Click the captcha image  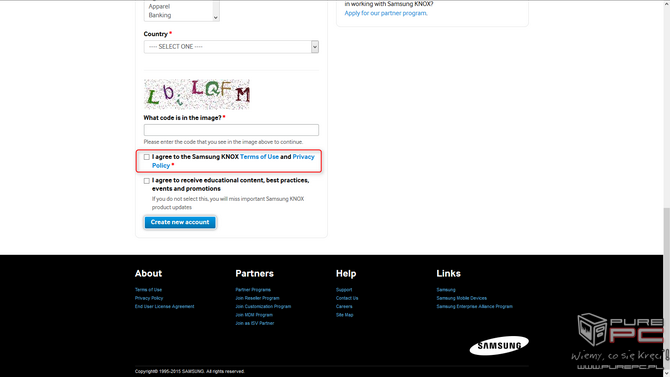[x=197, y=94]
